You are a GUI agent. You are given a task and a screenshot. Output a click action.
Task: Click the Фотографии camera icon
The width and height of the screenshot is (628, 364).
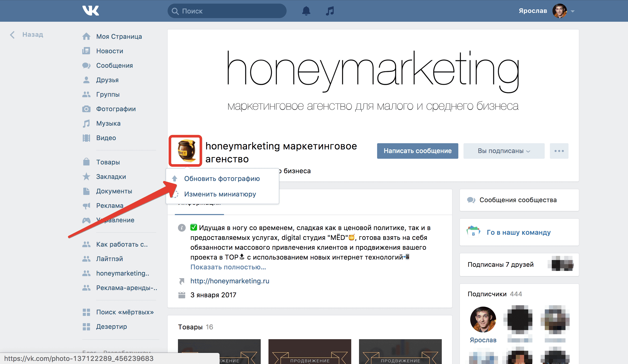86,109
